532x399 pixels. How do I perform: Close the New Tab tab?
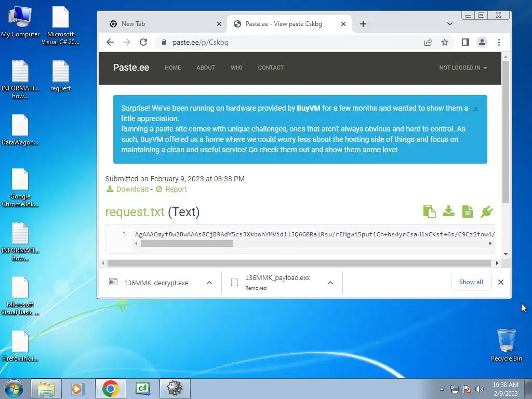coord(219,24)
